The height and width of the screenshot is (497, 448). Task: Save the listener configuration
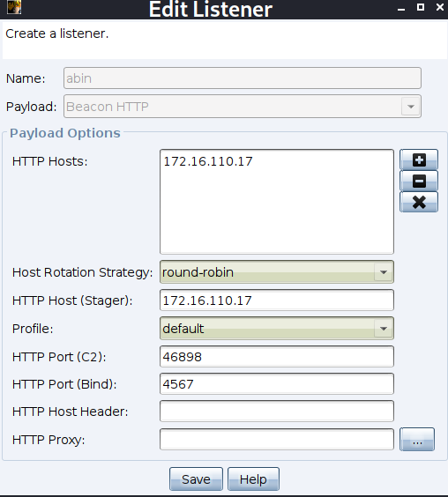click(x=196, y=478)
